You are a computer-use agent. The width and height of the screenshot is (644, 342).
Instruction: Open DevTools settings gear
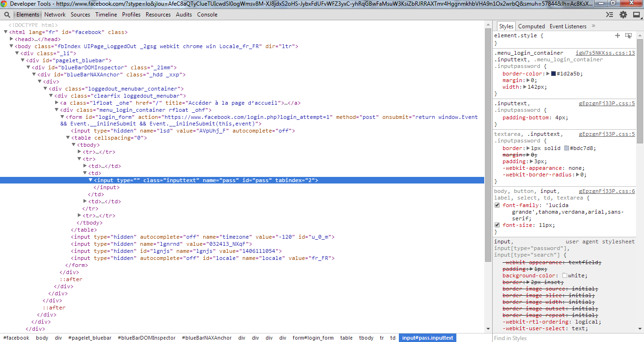pyautogui.click(x=624, y=15)
